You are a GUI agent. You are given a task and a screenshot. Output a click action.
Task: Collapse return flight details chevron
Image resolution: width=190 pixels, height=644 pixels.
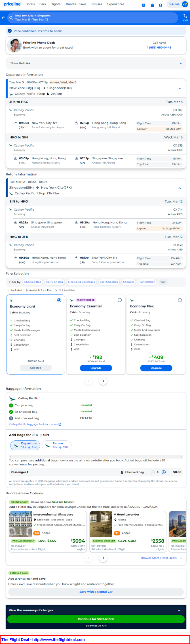[x=180, y=188]
